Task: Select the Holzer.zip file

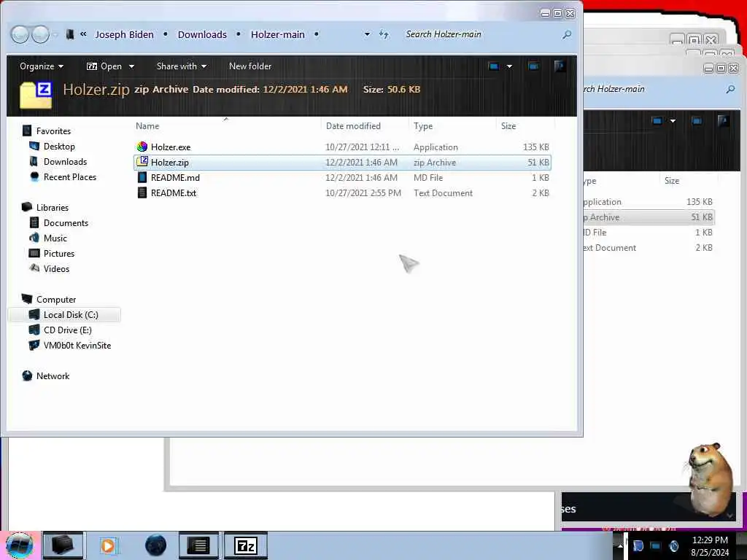Action: [x=342, y=163]
